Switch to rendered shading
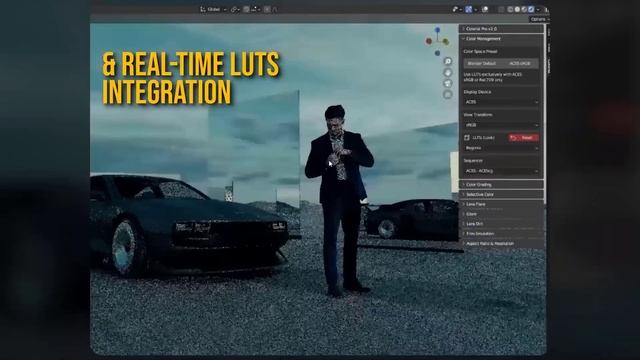 coord(531,9)
